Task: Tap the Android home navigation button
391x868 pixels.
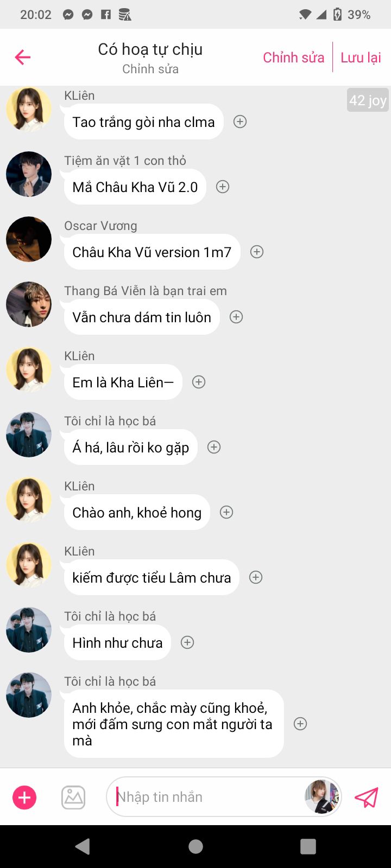Action: pos(195,846)
